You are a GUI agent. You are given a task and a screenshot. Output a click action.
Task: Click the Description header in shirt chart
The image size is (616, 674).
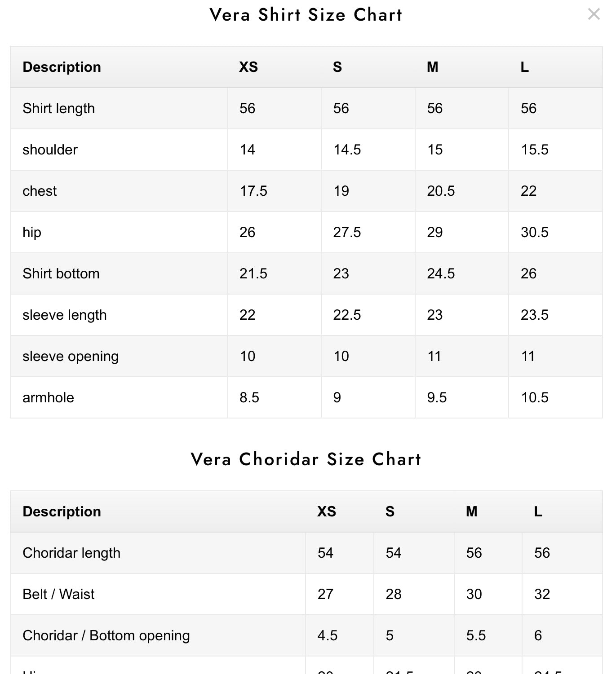(62, 67)
